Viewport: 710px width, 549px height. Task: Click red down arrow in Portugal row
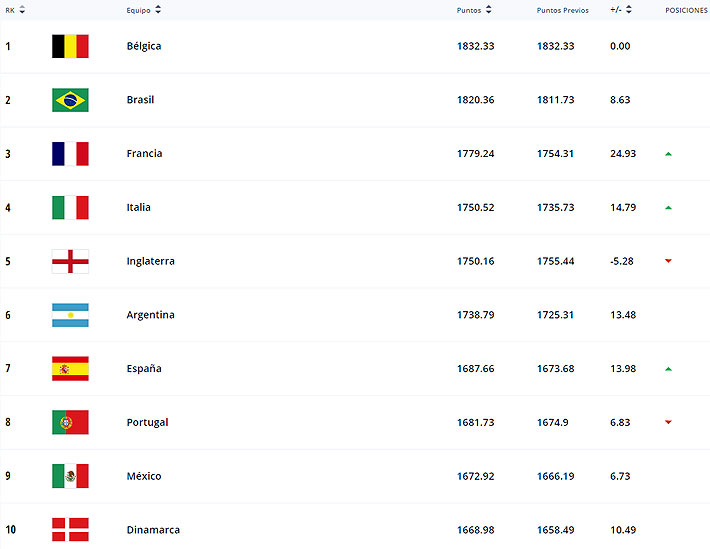(668, 422)
